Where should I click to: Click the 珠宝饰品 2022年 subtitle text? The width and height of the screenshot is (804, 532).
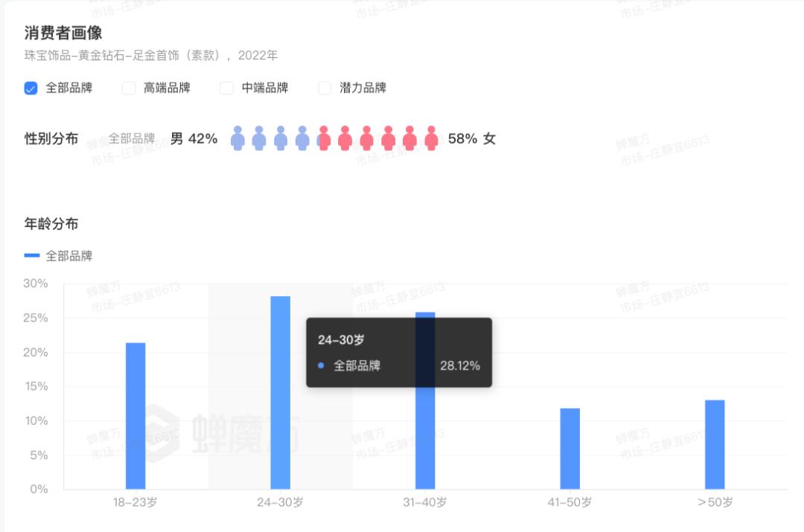coord(149,56)
